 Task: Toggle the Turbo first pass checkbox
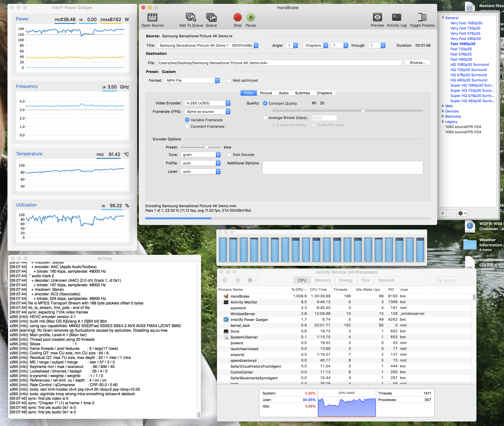pos(314,125)
